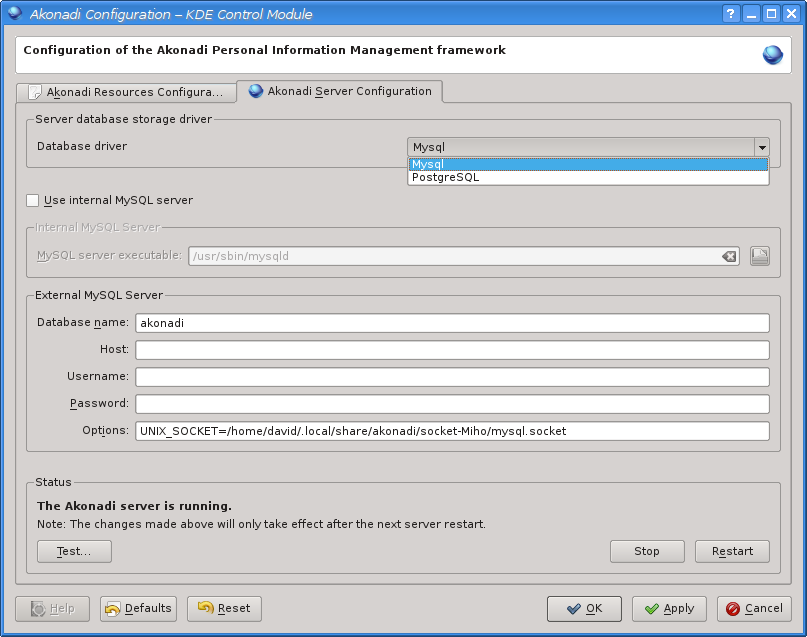The height and width of the screenshot is (637, 807).
Task: Restart the Akonadi server
Action: click(x=732, y=551)
